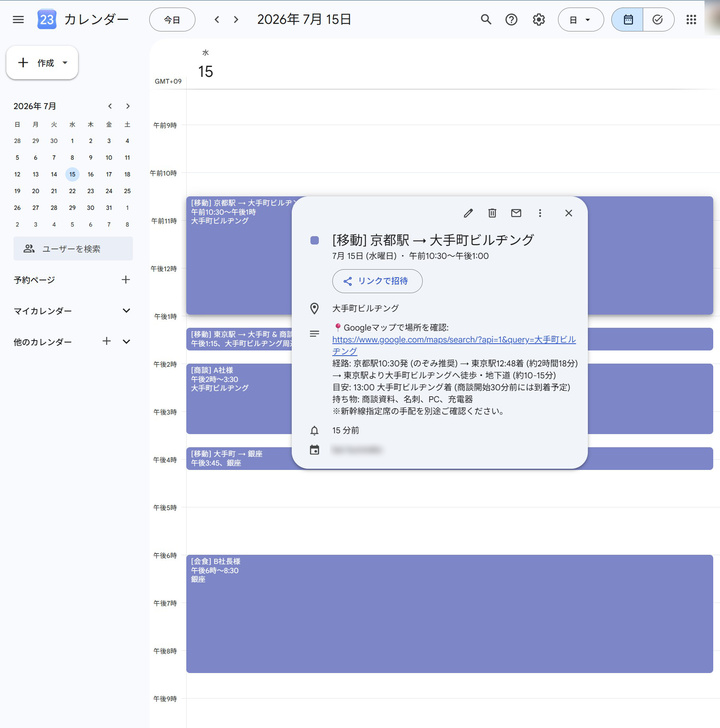Click the 今日 button
Viewport: 720px width, 728px height.
tap(172, 20)
